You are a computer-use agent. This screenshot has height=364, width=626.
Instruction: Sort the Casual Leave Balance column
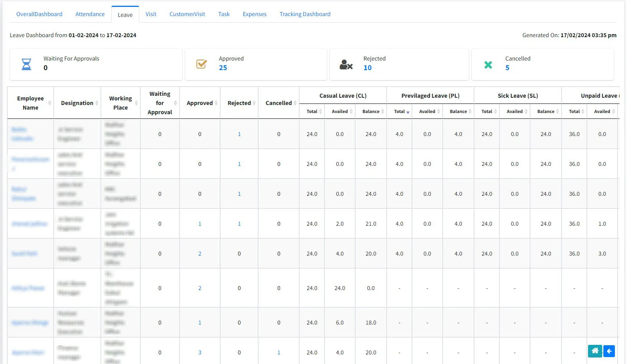click(383, 111)
